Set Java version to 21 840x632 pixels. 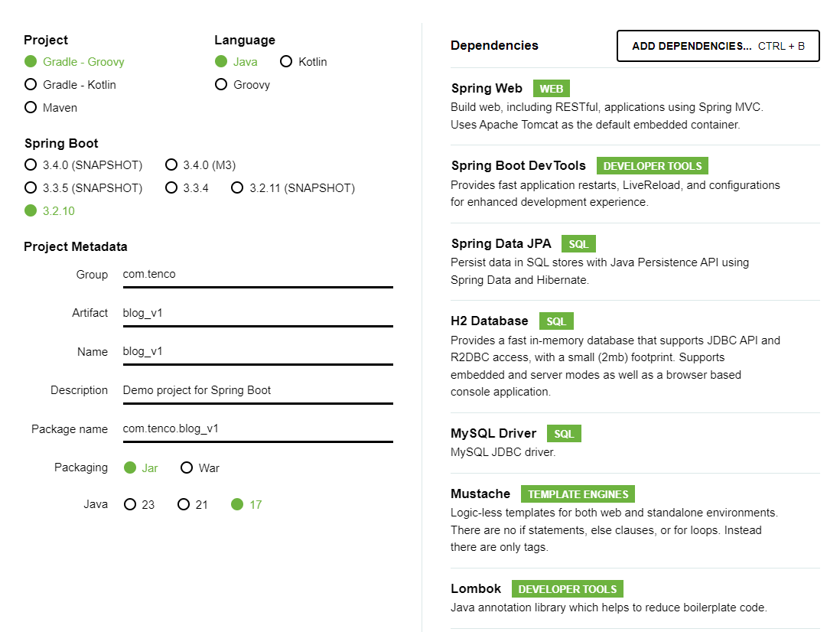(x=193, y=504)
